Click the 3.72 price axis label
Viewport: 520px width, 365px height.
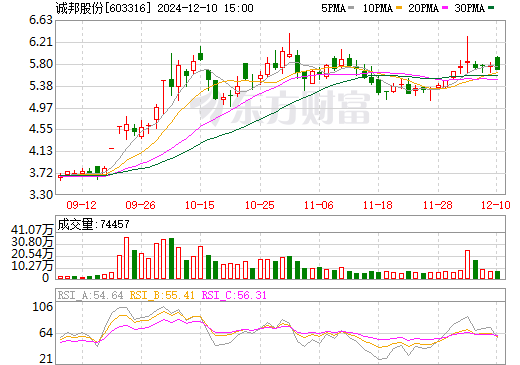pos(41,173)
